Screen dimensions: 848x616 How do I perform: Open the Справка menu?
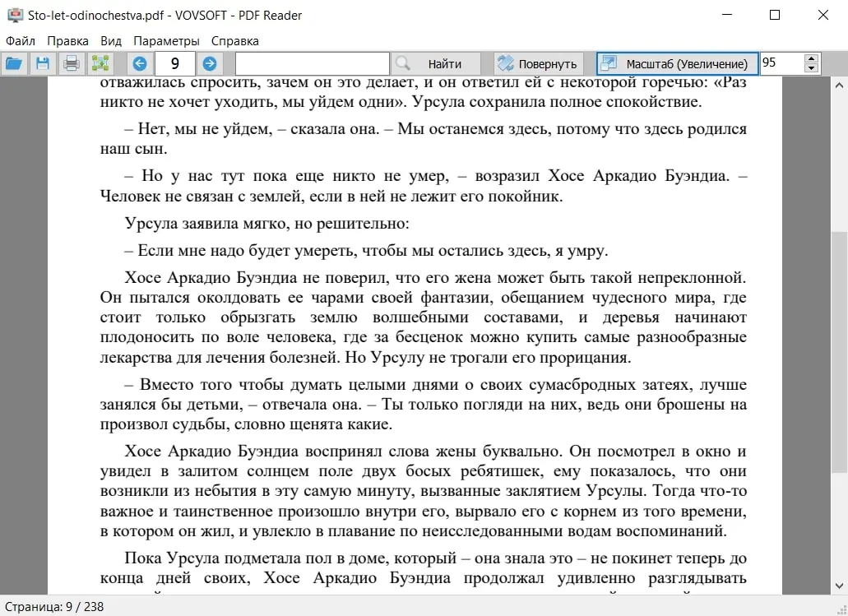pyautogui.click(x=234, y=41)
